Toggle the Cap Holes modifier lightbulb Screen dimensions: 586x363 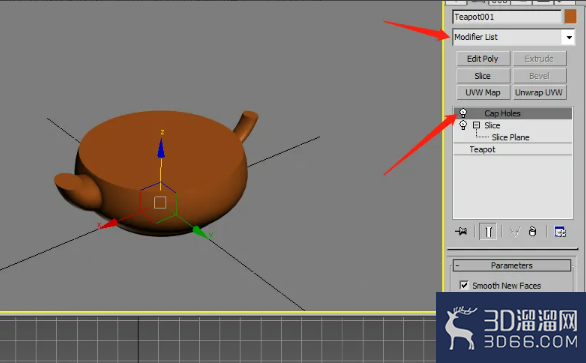coord(463,113)
